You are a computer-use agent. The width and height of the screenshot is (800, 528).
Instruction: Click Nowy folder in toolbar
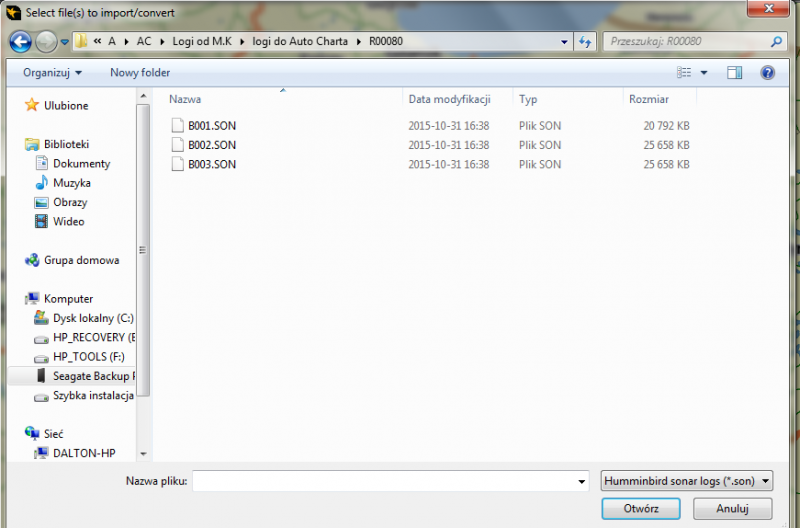140,72
